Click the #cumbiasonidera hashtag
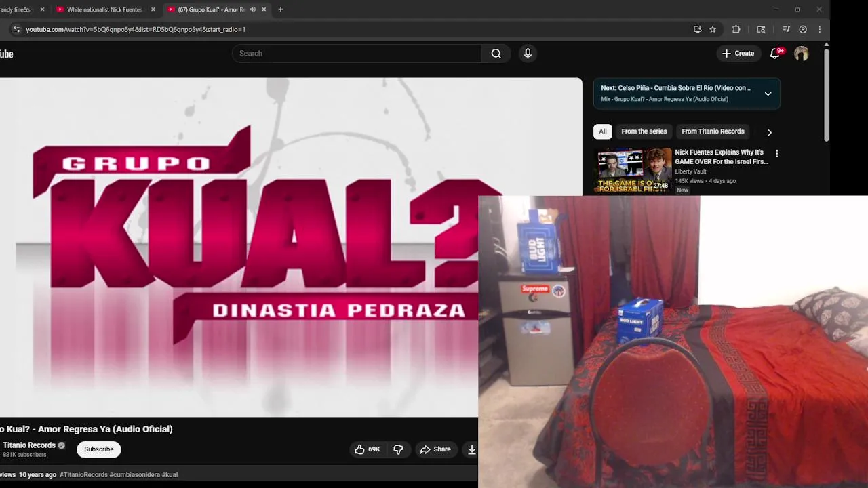This screenshot has height=488, width=868. click(x=134, y=475)
